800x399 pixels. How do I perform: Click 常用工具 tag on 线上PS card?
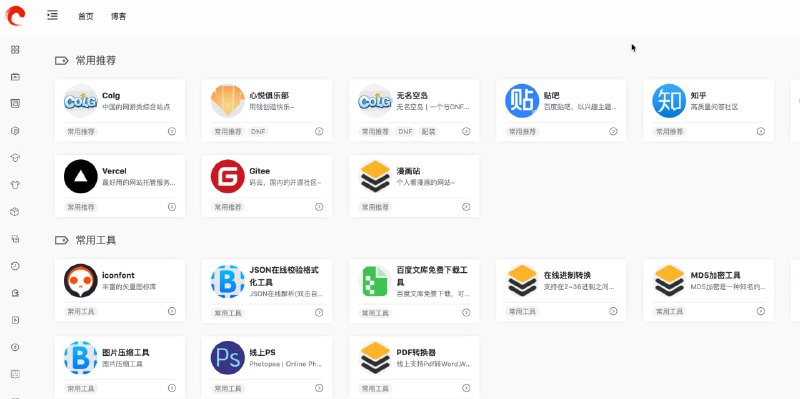pos(228,388)
